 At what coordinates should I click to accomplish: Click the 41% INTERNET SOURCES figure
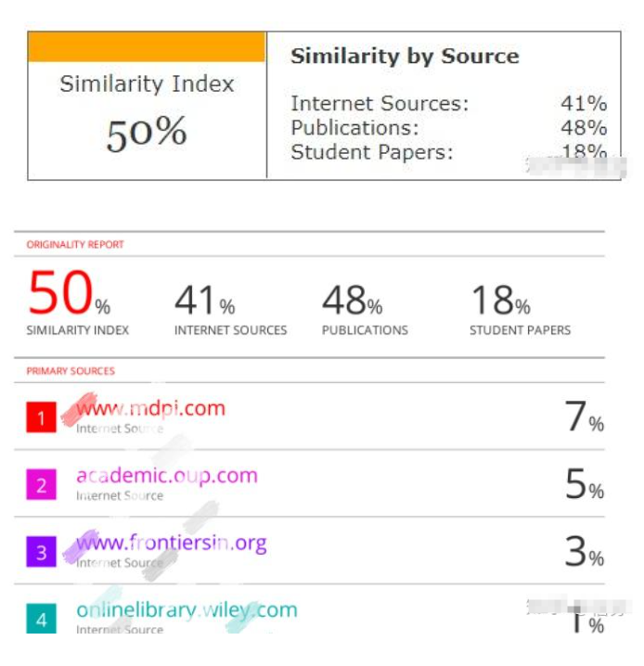[205, 300]
